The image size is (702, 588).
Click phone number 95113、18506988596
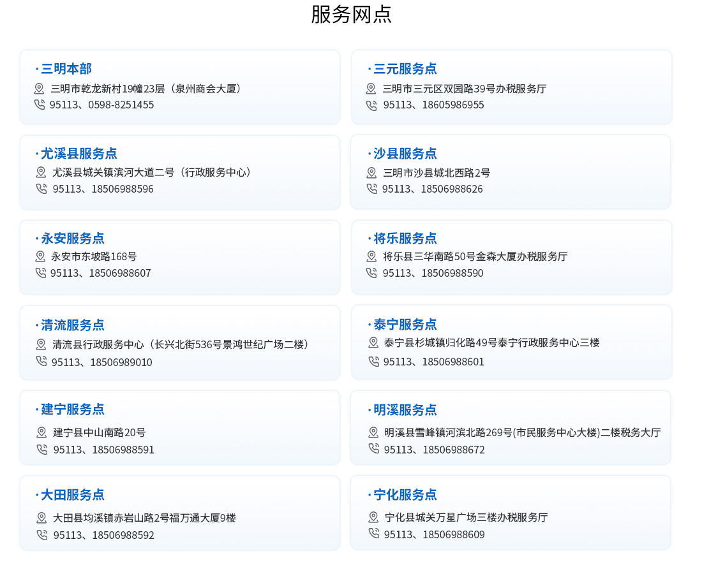[x=103, y=189]
